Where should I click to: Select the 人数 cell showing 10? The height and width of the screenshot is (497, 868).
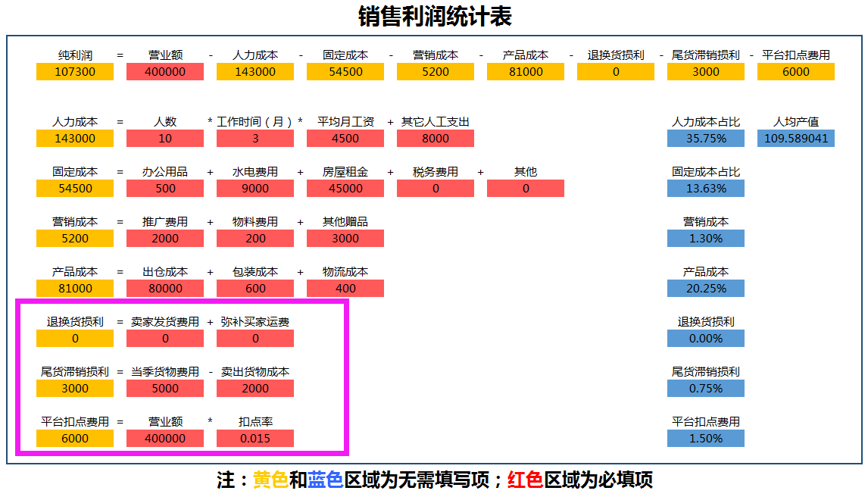tap(165, 139)
